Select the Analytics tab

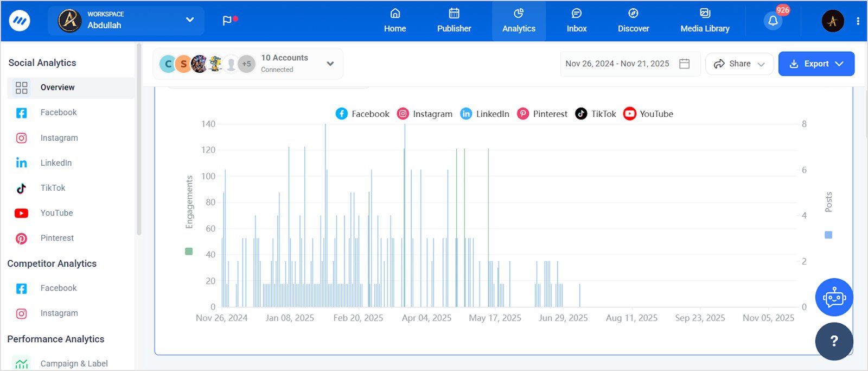tap(519, 21)
